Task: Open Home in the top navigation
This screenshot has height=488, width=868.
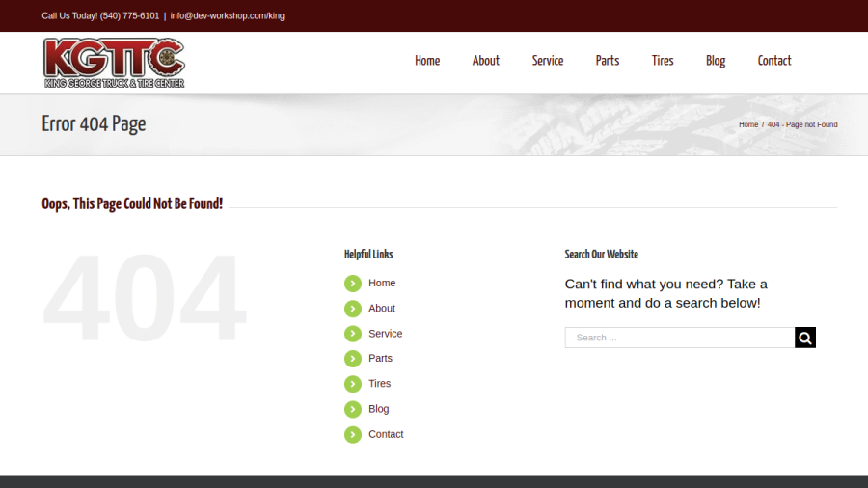Action: pyautogui.click(x=427, y=61)
